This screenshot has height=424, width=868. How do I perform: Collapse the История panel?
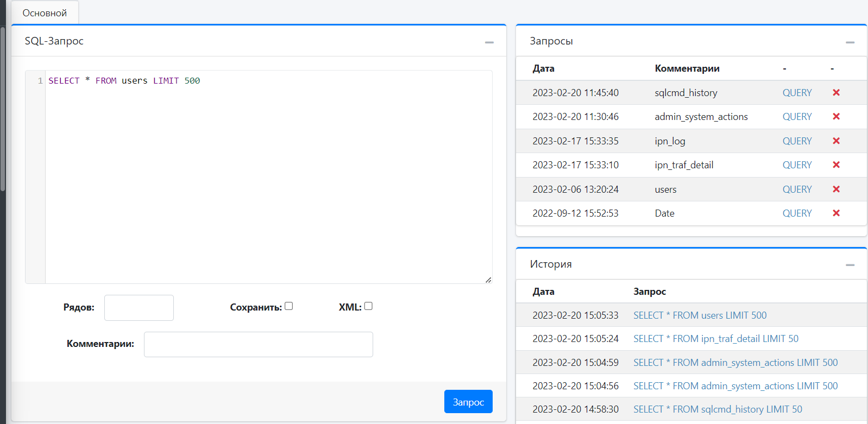pos(850,265)
